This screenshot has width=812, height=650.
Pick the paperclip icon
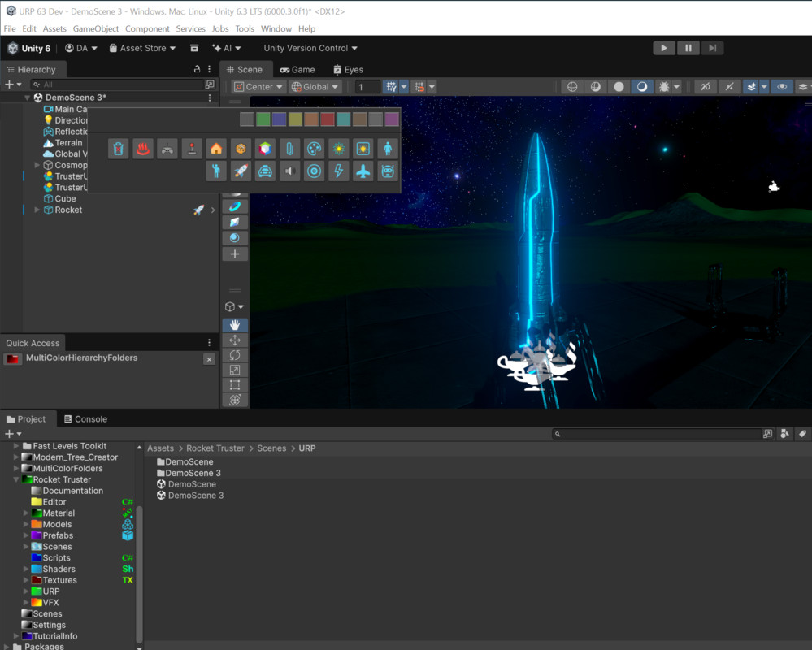289,149
